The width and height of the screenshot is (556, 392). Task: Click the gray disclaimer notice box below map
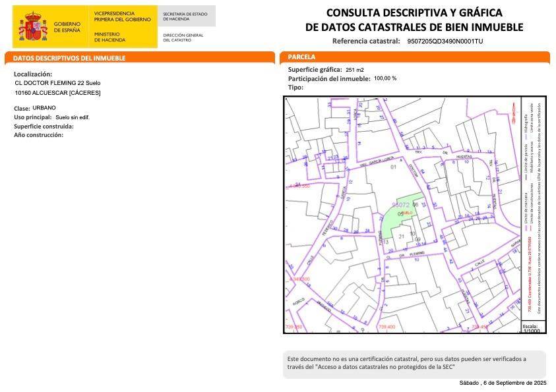tap(414, 363)
